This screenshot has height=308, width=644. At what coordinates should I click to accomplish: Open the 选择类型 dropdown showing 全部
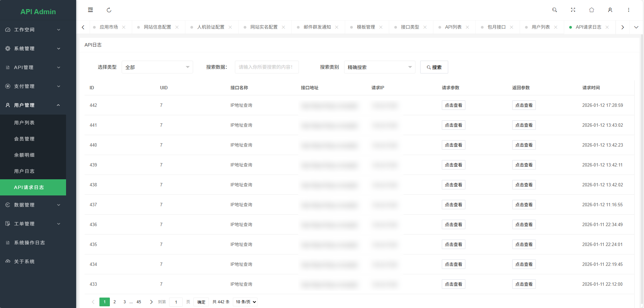(157, 67)
